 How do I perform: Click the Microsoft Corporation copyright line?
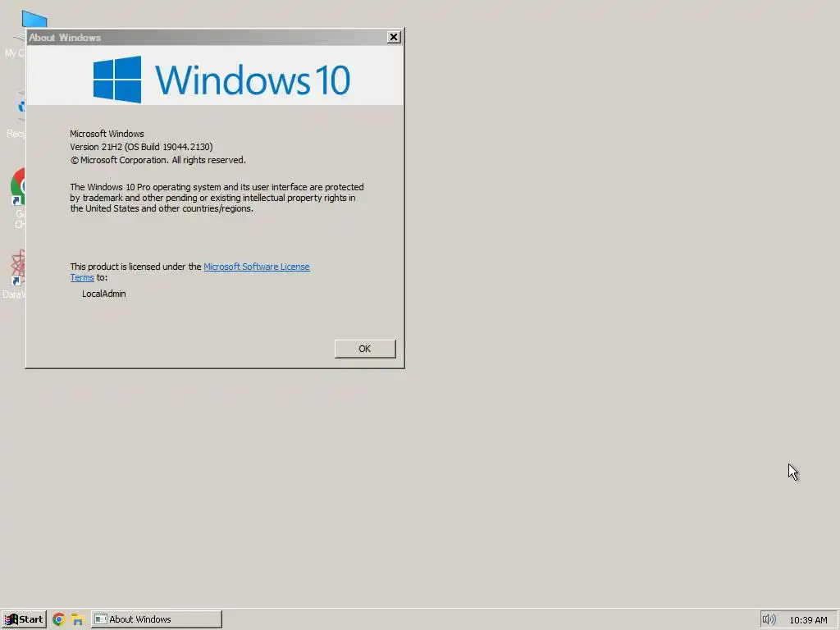tap(158, 160)
